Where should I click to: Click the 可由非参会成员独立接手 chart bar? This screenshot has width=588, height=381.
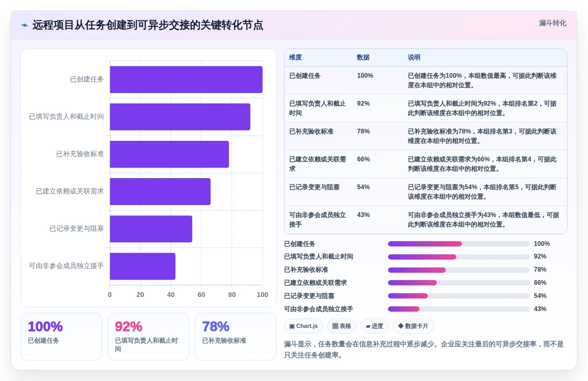[x=142, y=266]
